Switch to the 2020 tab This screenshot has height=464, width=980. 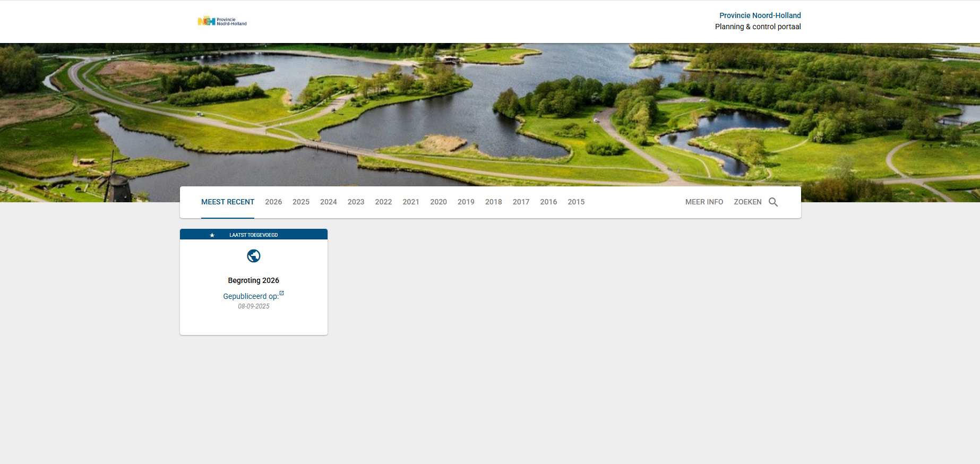[439, 202]
